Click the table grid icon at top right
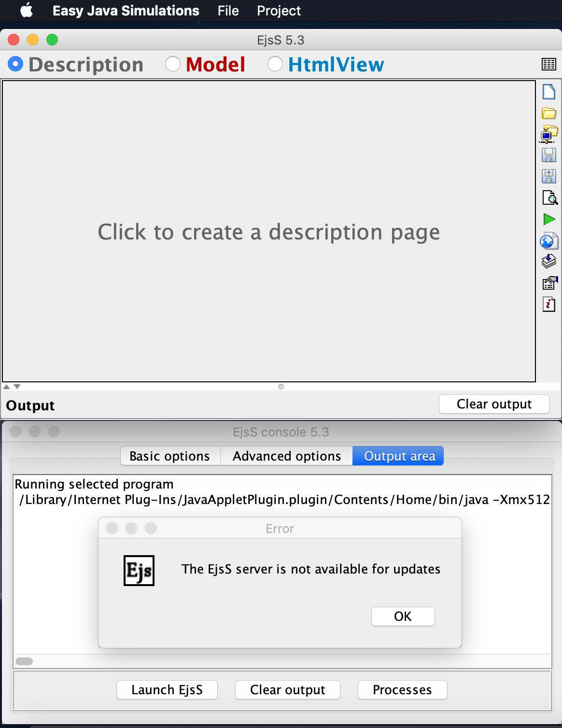The width and height of the screenshot is (562, 728). point(549,64)
